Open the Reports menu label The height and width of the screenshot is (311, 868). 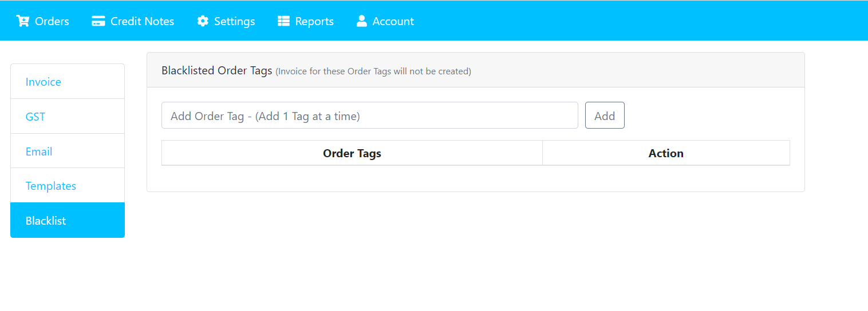(314, 21)
